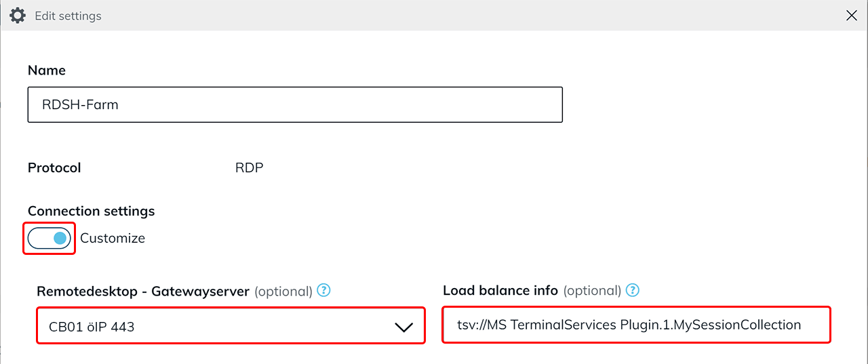Viewport: 868px width, 364px height.
Task: Click the RDP protocol value
Action: pyautogui.click(x=249, y=167)
